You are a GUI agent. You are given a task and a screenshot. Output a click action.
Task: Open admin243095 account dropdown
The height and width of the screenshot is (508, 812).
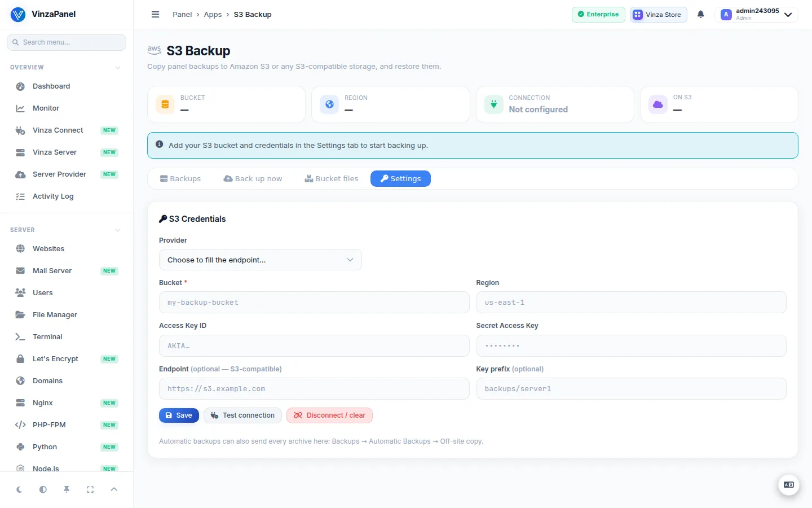pyautogui.click(x=756, y=15)
